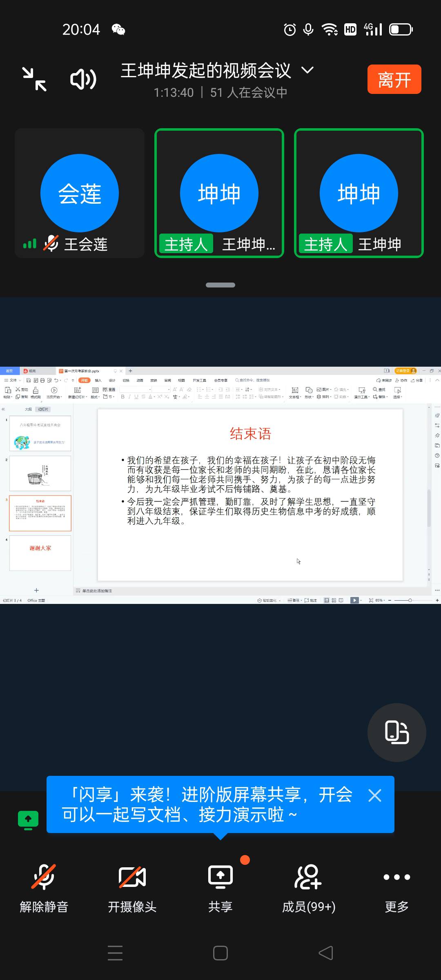Click the play slideshow button in status bar
Screen dimensions: 441x980
pos(354,600)
